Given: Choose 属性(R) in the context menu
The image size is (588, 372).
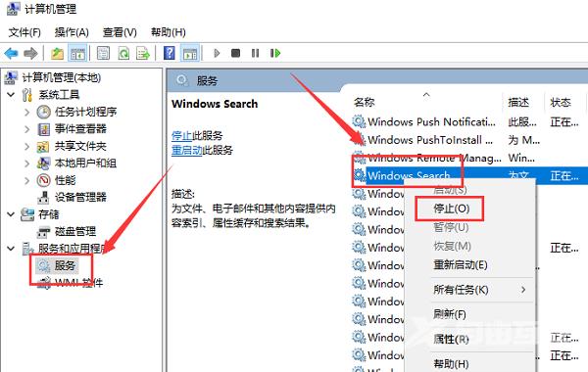Looking at the screenshot, I should pos(451,339).
